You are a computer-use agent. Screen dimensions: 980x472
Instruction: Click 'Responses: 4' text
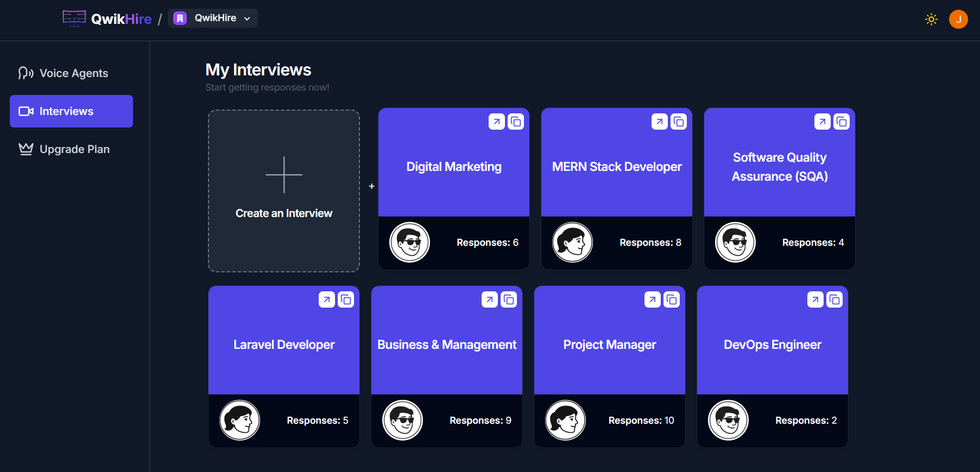[x=813, y=243]
